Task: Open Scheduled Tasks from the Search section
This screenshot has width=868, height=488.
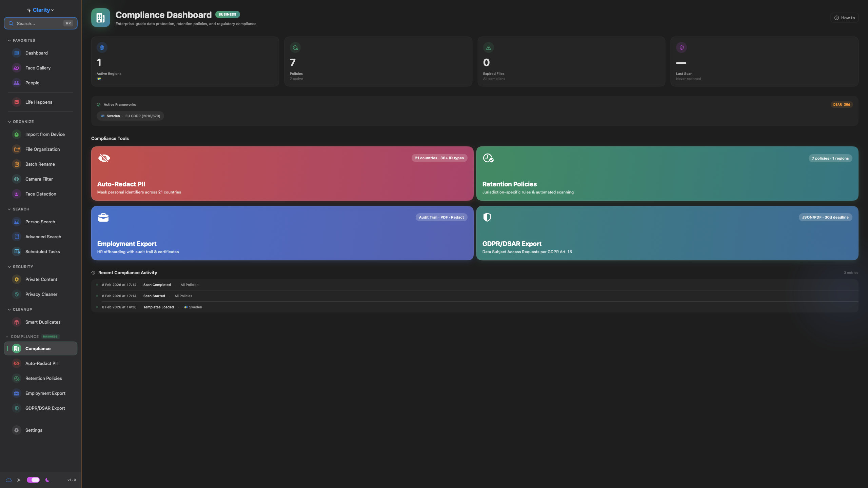Action: (x=42, y=251)
